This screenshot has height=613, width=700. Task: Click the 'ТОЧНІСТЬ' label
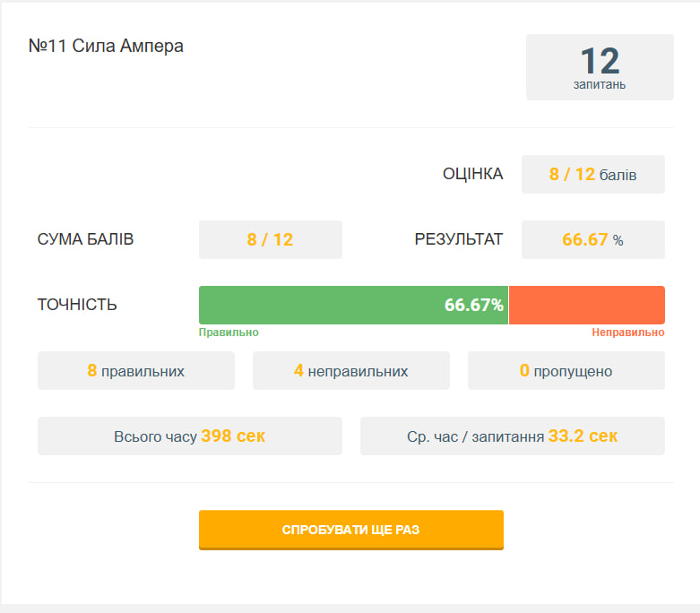click(77, 305)
